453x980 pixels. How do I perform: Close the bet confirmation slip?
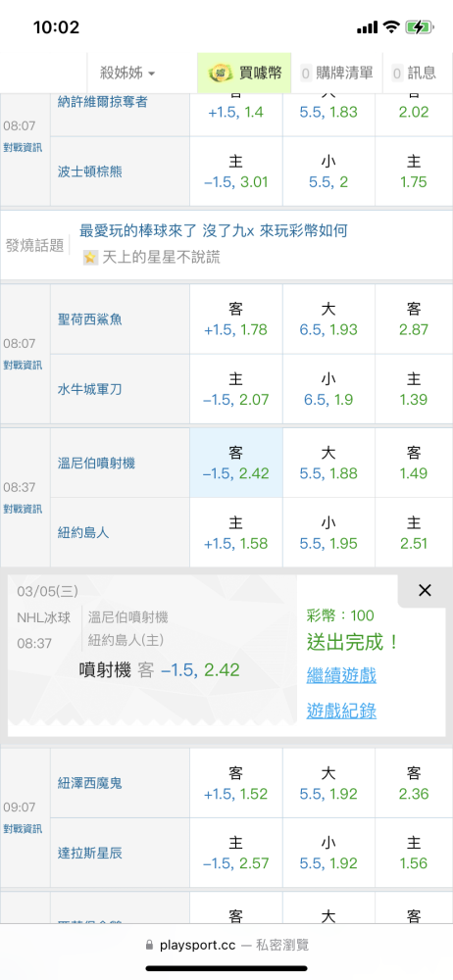pos(425,590)
